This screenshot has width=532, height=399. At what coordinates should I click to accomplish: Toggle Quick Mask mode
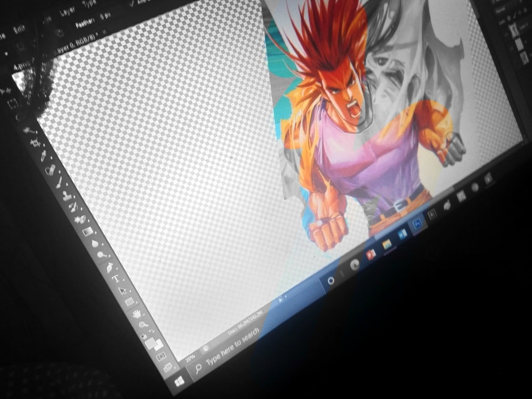161,356
